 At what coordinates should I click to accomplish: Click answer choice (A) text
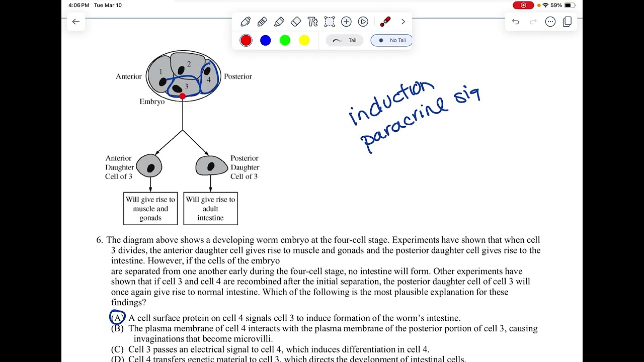tap(294, 318)
